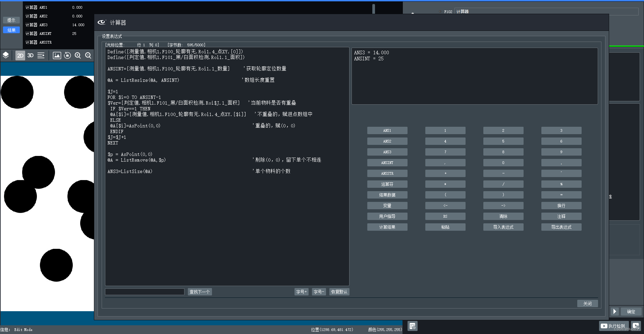Click 导入表达式 to import an expression
Screen dimensions: 644x334
click(503, 227)
